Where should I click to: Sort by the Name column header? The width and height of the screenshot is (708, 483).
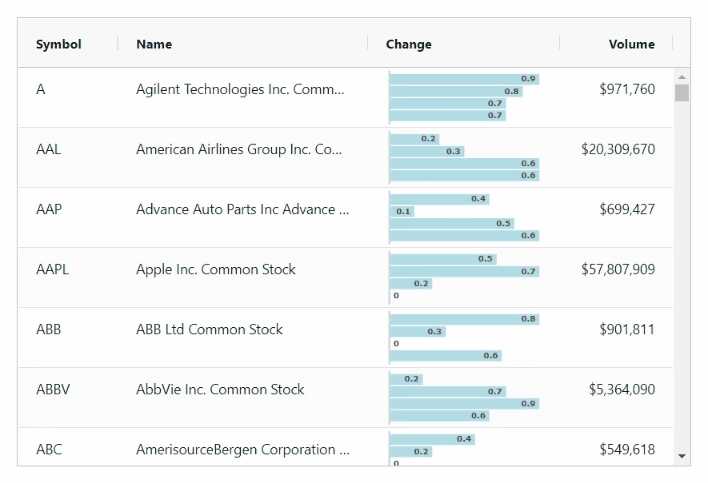[x=154, y=44]
